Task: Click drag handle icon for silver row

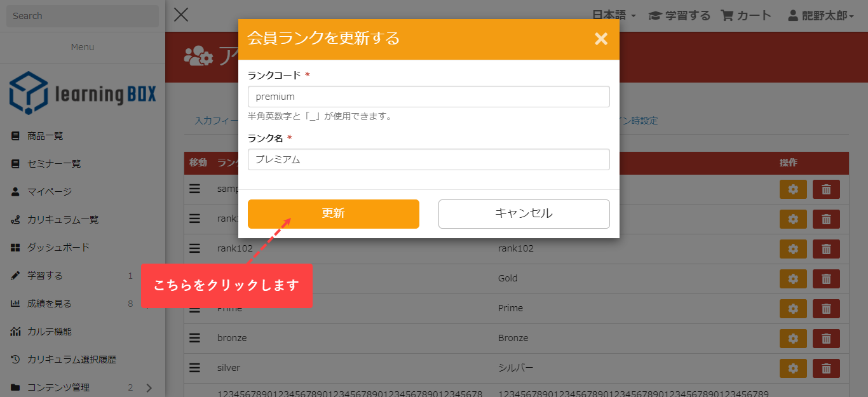Action: [x=195, y=368]
